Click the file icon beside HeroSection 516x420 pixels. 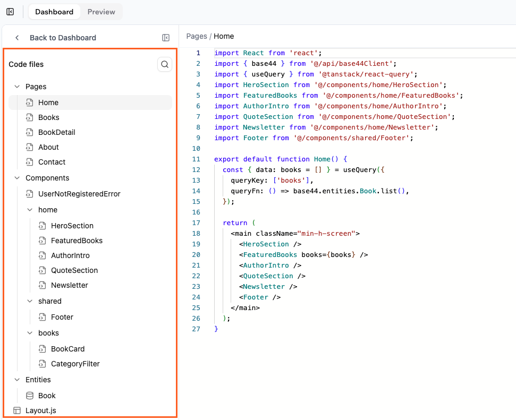tap(43, 226)
